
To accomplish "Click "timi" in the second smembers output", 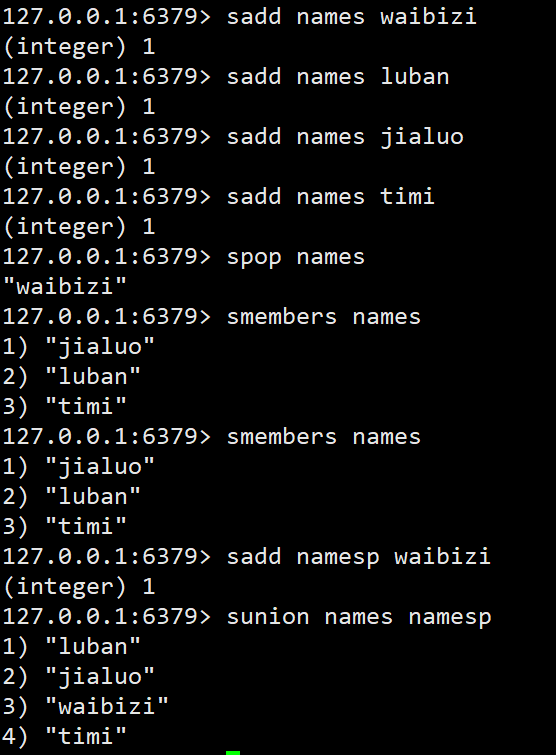I will pyautogui.click(x=86, y=527).
